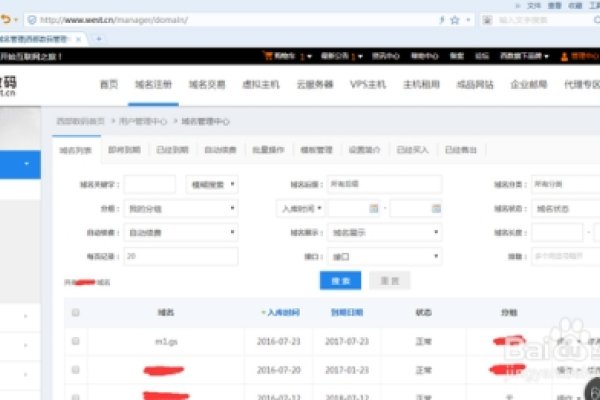This screenshot has width=600, height=400.
Task: Switch to the 批量操作 tab
Action: [x=268, y=150]
